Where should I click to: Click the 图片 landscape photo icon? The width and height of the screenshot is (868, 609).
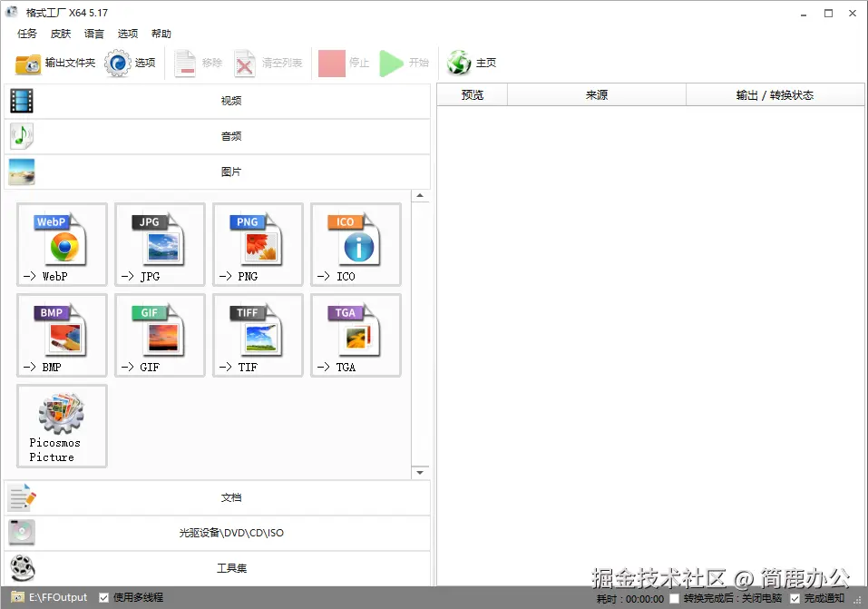tap(22, 172)
